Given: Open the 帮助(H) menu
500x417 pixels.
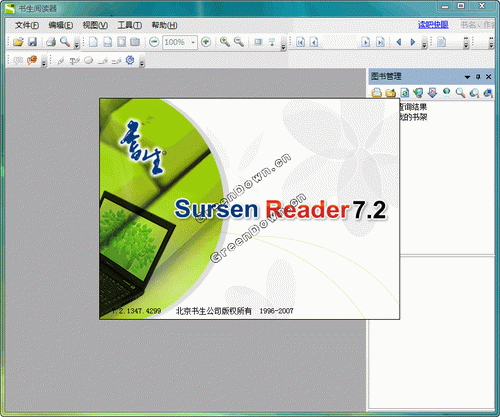Looking at the screenshot, I should 164,25.
